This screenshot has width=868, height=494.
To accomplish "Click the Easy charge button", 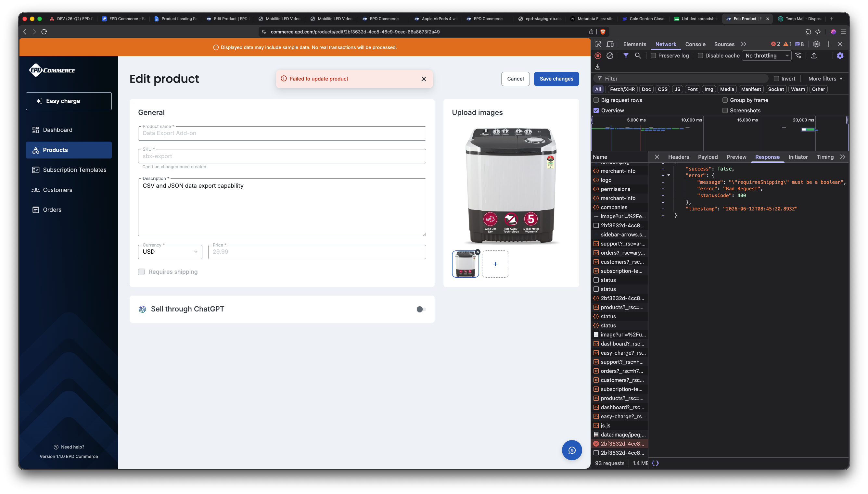I will (69, 101).
